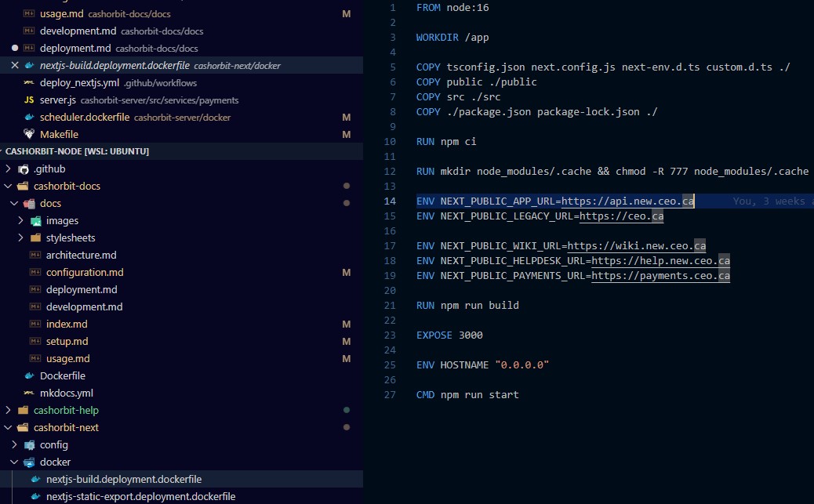Expand the stylesheets folder
This screenshot has height=504, width=814.
(21, 238)
